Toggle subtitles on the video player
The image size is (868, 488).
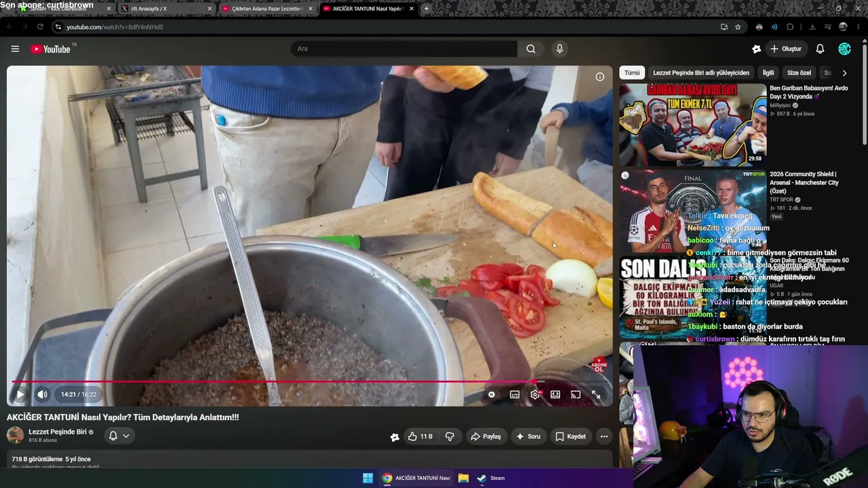(x=515, y=394)
